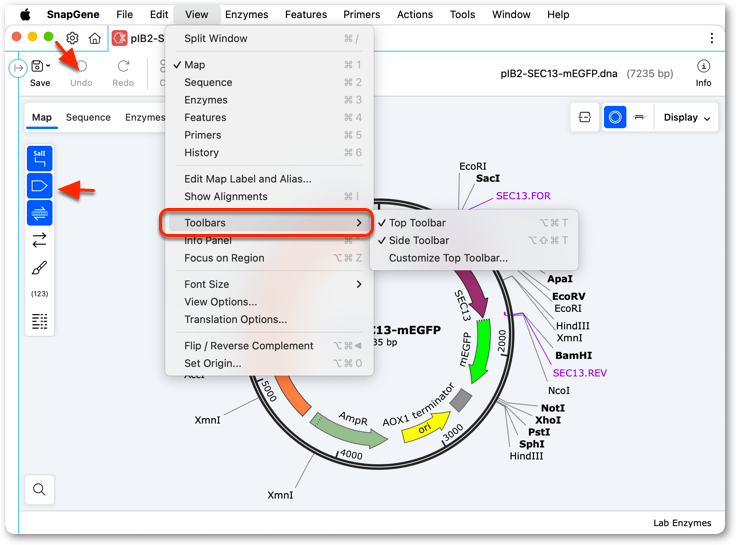The height and width of the screenshot is (545, 736).
Task: Choose Enzymes in the View menu
Action: click(269, 100)
